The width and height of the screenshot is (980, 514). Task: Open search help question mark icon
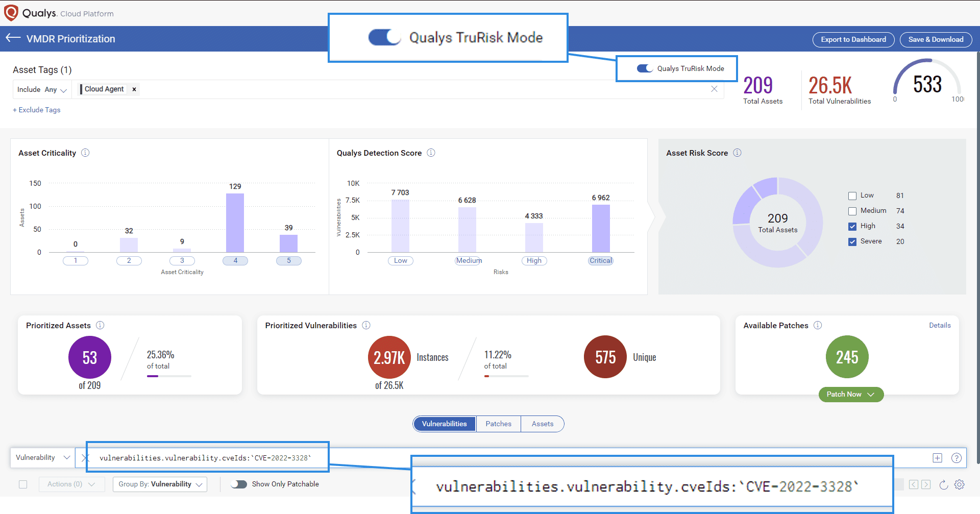click(x=957, y=458)
